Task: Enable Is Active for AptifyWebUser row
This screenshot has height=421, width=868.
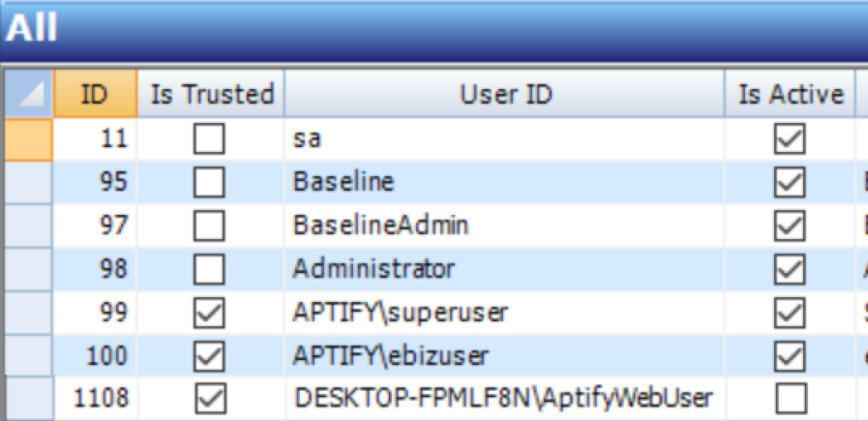Action: [791, 399]
